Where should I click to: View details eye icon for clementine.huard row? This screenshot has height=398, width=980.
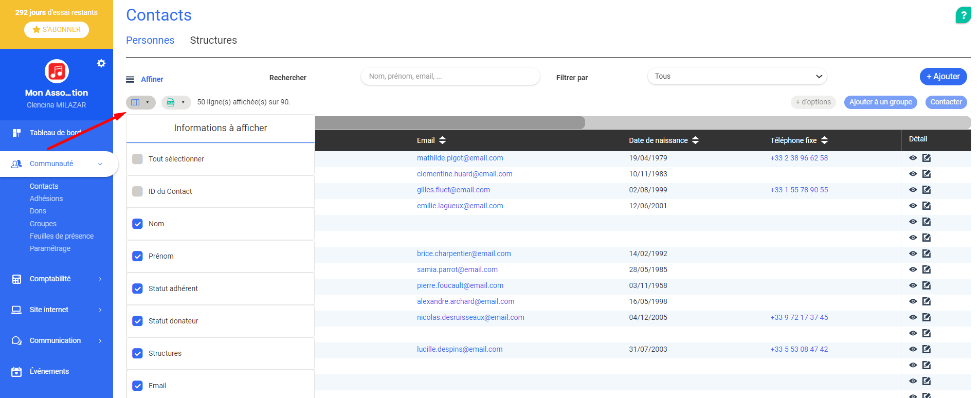tap(913, 174)
